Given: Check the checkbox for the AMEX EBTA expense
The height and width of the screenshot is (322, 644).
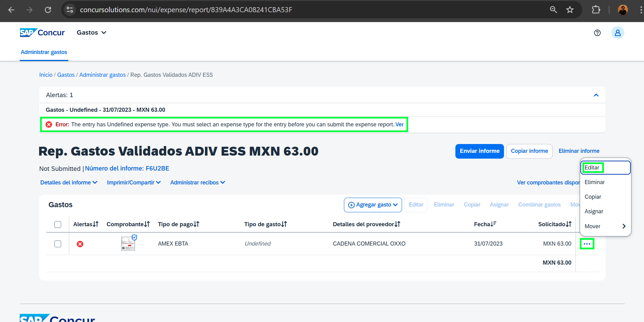Looking at the screenshot, I should 58,244.
